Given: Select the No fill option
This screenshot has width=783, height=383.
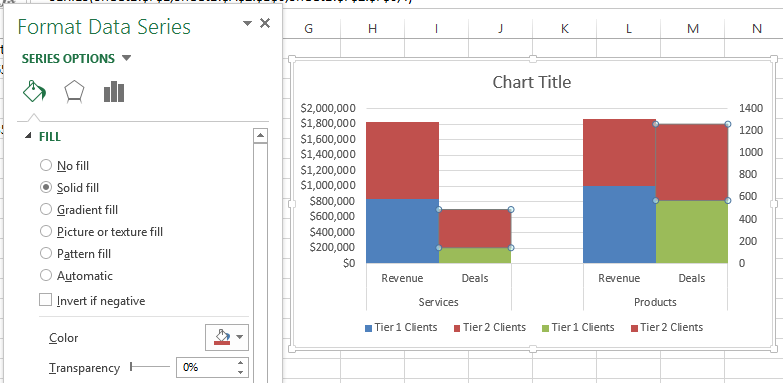Looking at the screenshot, I should pos(64,165).
